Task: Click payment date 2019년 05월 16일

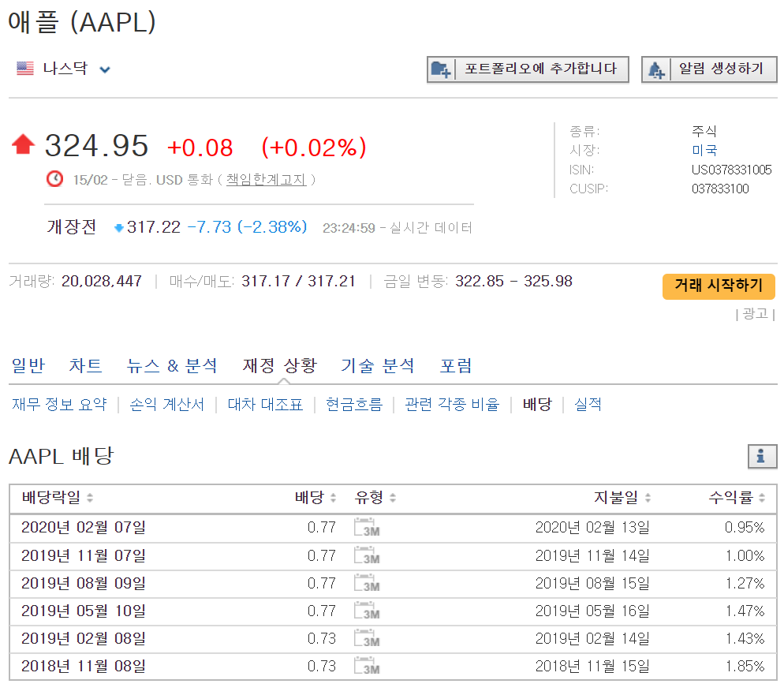Action: click(x=592, y=611)
